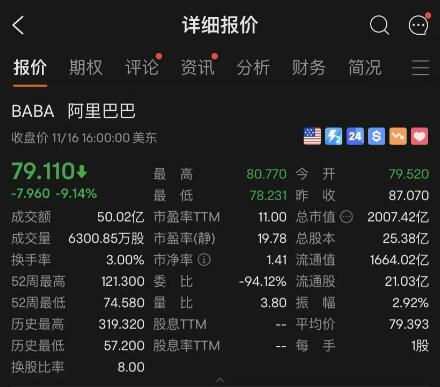
Task: Tap the 历史最高 value 319.320
Action: tap(122, 324)
